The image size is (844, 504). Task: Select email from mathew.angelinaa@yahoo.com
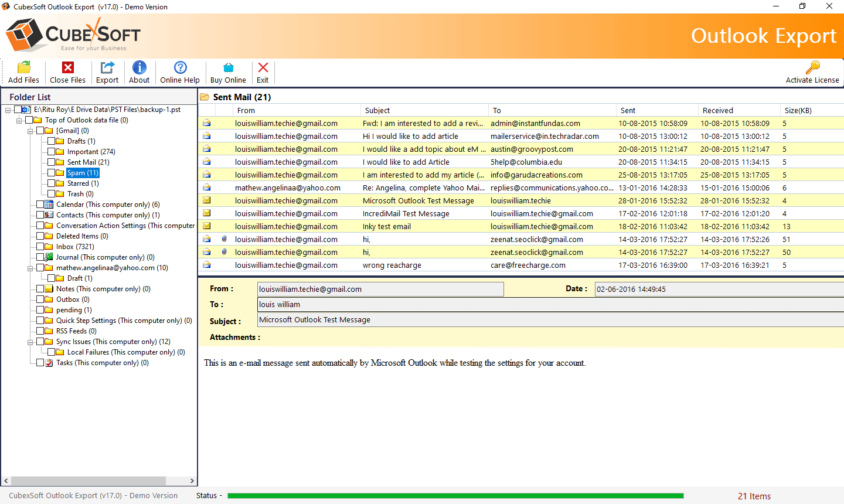click(x=521, y=188)
